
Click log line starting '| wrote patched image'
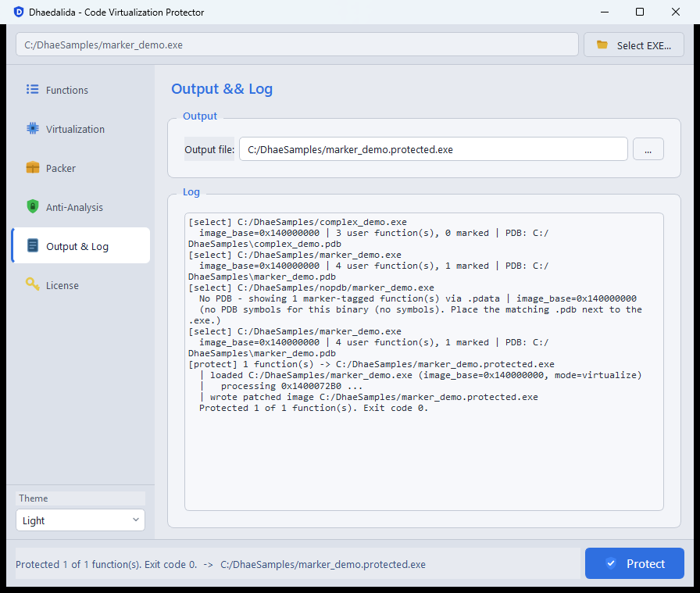point(369,397)
